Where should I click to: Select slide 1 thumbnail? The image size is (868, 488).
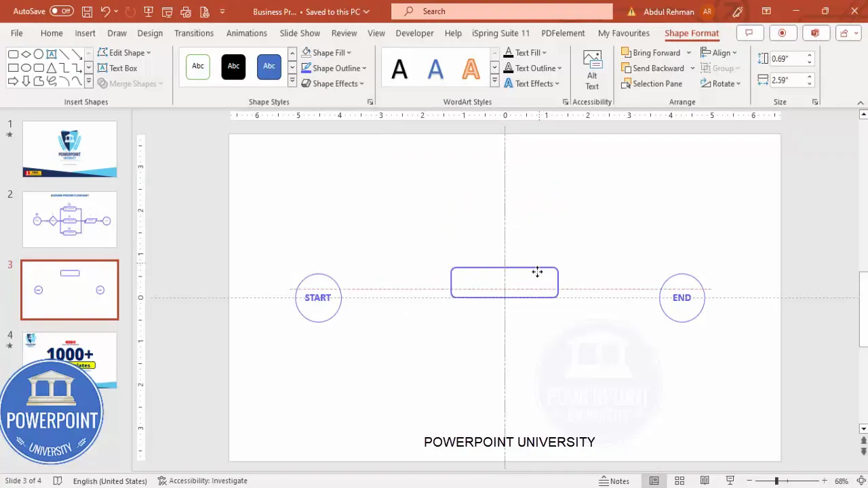point(70,149)
